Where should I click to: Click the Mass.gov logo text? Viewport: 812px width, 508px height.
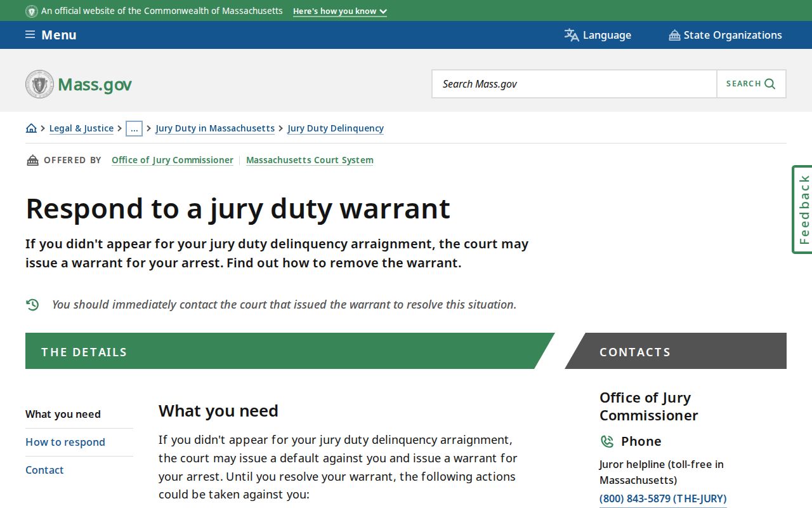pyautogui.click(x=95, y=84)
